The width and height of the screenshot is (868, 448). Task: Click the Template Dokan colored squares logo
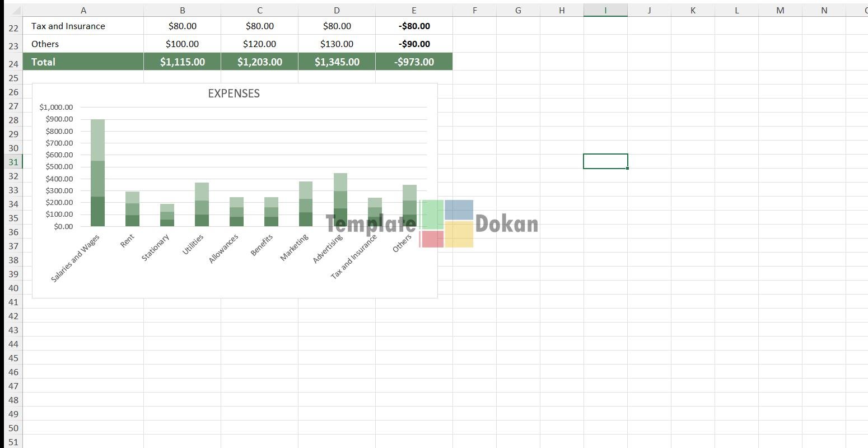coord(447,223)
